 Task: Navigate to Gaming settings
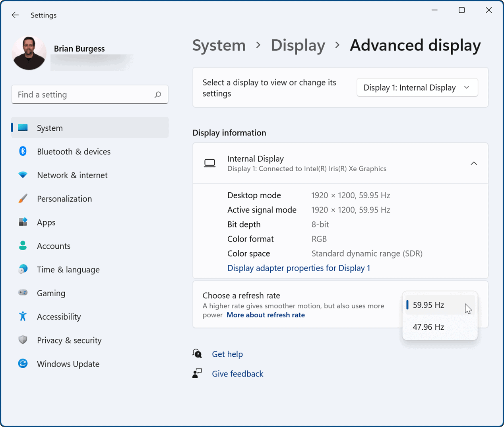tap(90, 293)
